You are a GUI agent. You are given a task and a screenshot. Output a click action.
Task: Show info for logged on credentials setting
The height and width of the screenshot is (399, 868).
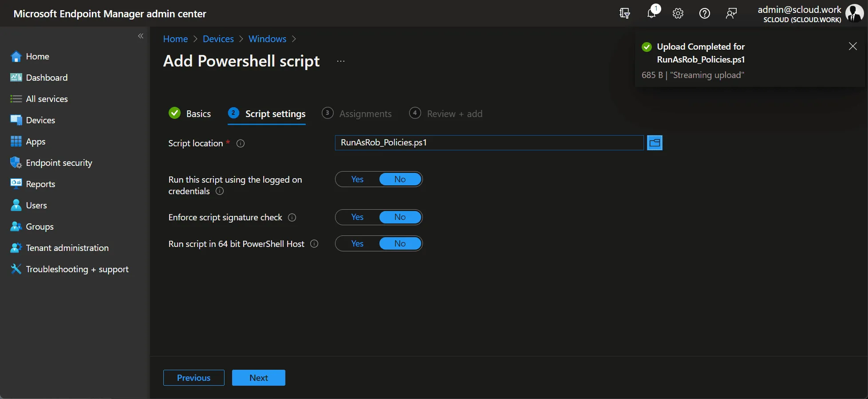[x=220, y=191]
